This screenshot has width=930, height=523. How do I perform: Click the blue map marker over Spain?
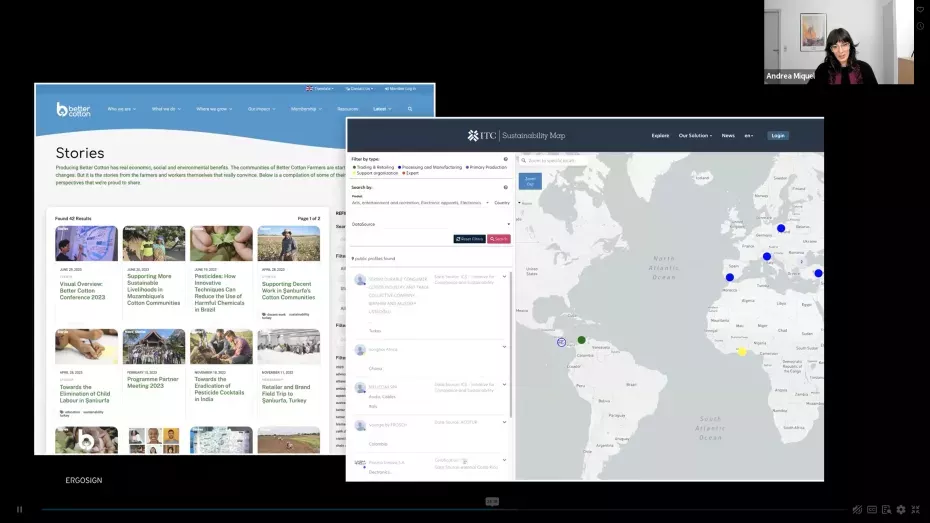[730, 277]
